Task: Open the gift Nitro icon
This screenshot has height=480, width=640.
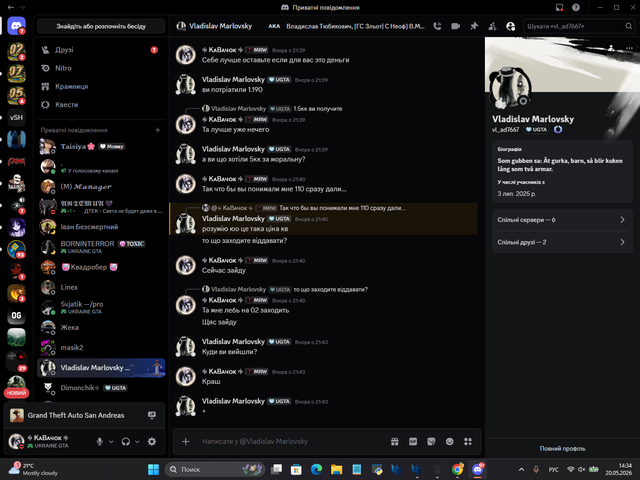Action: click(394, 441)
